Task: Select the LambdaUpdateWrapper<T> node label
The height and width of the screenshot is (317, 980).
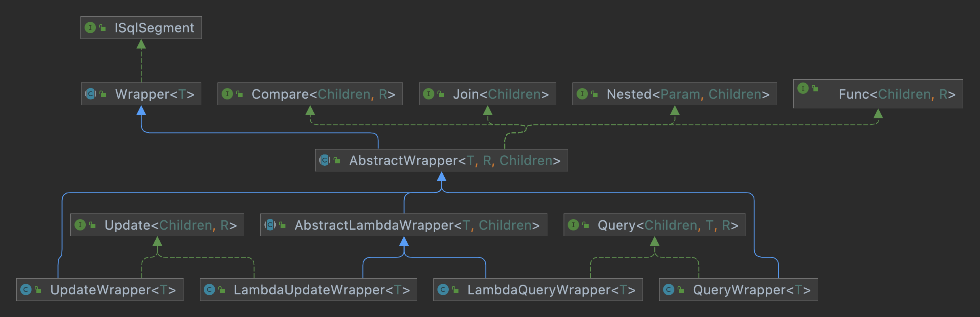Action: [x=321, y=290]
